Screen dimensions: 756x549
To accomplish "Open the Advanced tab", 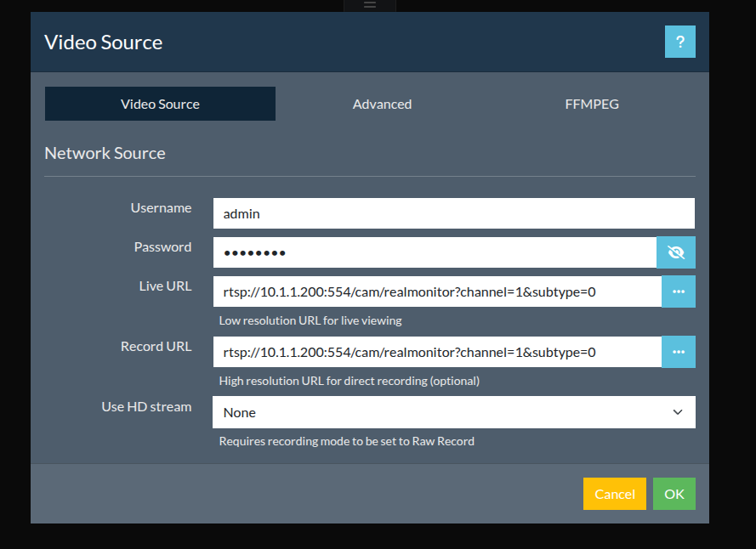I will tap(382, 104).
